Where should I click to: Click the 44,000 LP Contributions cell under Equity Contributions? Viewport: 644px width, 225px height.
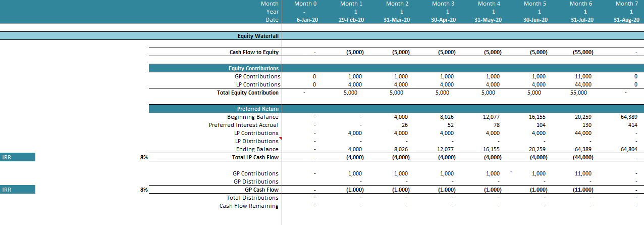pos(583,84)
